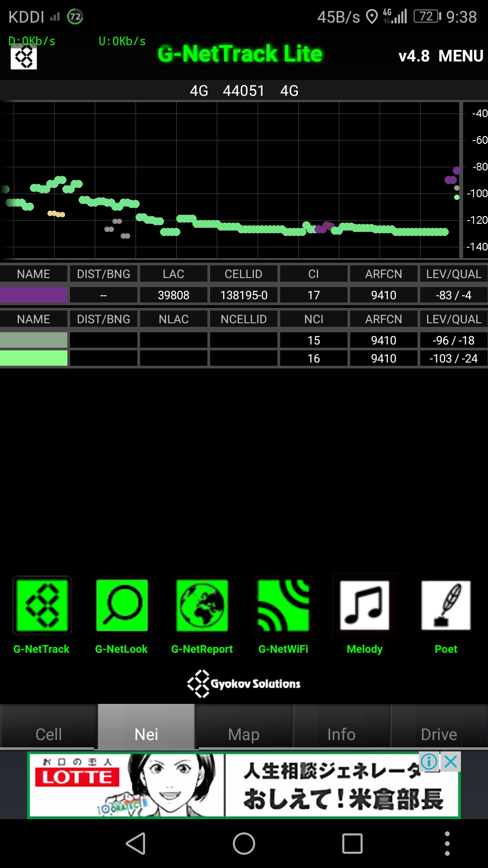Tap the LOTTE advertisement banner
The height and width of the screenshot is (868, 488).
(244, 785)
